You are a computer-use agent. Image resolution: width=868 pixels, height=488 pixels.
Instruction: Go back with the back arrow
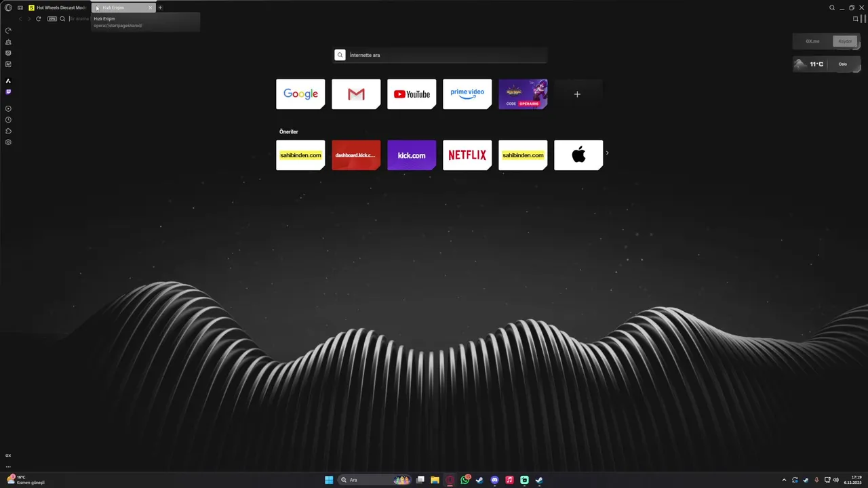point(20,19)
